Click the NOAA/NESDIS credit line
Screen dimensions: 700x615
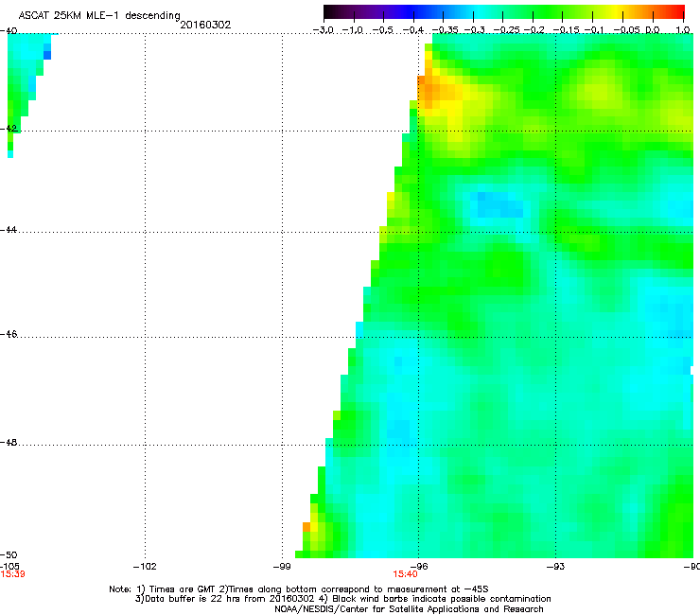409,609
